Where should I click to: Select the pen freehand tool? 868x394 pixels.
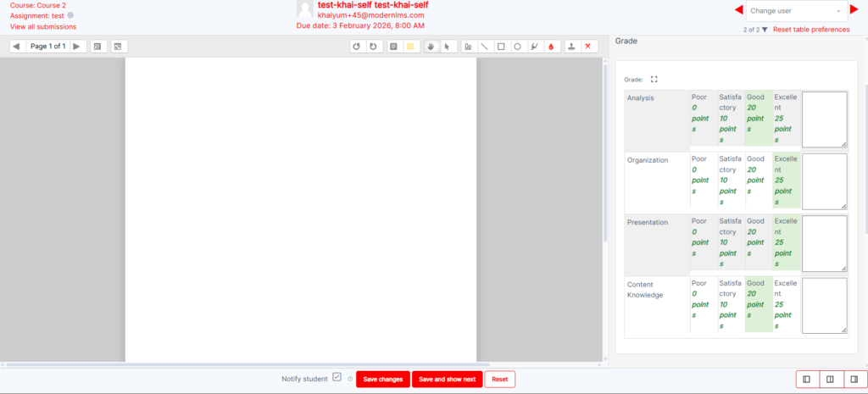(468, 47)
